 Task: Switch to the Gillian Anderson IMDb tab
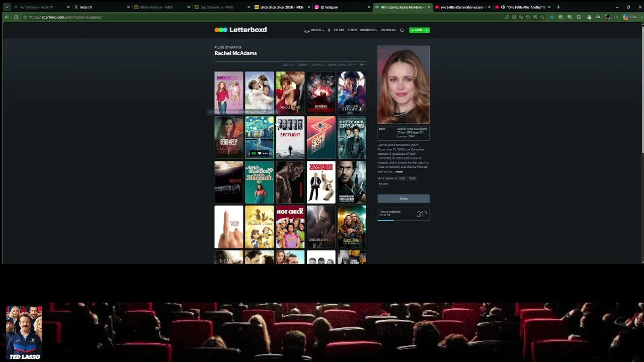161,7
